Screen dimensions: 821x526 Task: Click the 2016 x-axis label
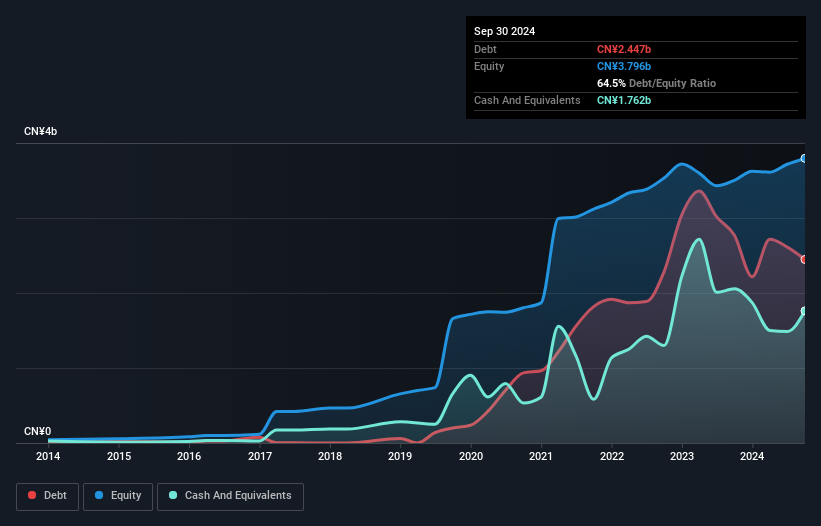(189, 456)
